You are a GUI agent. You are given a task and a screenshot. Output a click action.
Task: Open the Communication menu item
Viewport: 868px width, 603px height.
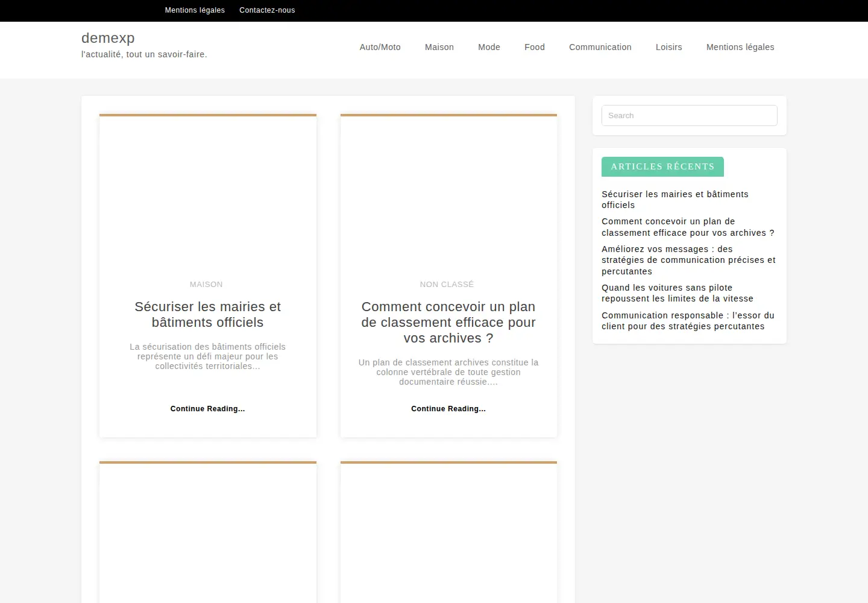(x=600, y=47)
